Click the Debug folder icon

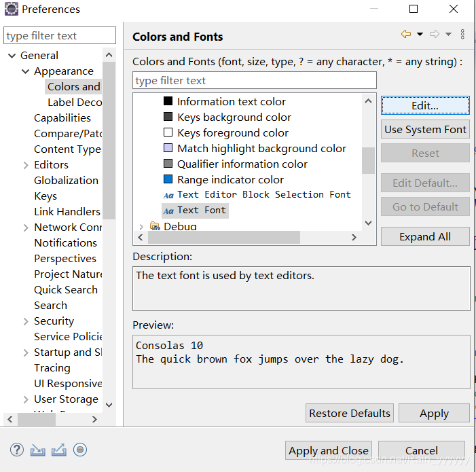point(155,226)
